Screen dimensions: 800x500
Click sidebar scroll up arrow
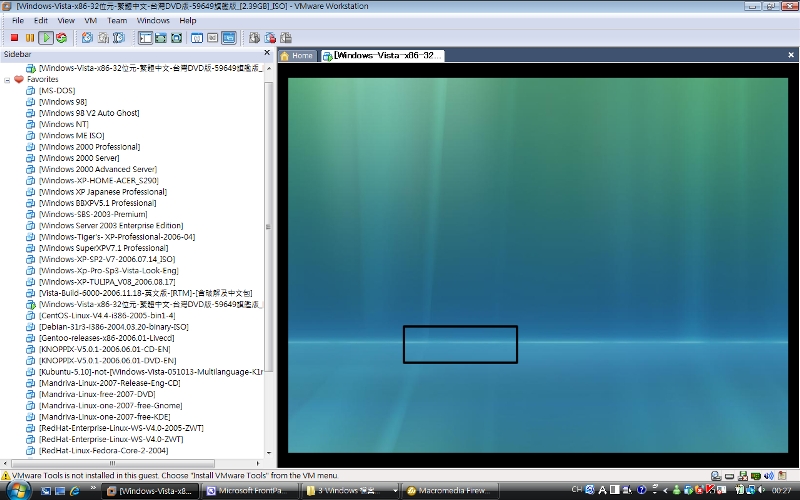269,68
